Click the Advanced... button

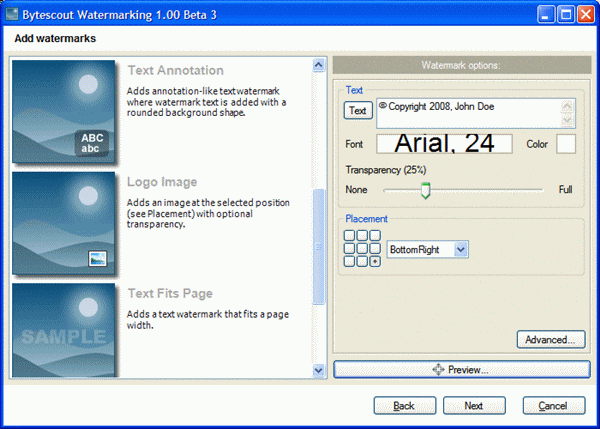click(x=550, y=339)
